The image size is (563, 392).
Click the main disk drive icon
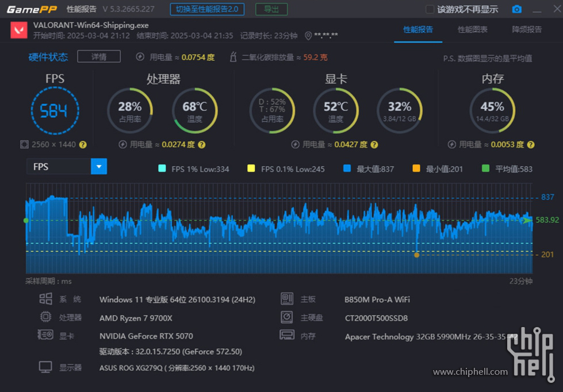tap(287, 317)
